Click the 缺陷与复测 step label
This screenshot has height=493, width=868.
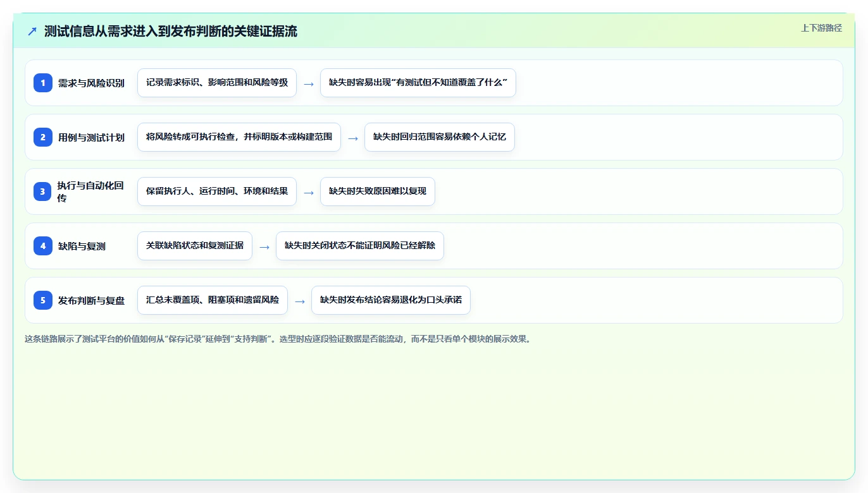point(82,246)
